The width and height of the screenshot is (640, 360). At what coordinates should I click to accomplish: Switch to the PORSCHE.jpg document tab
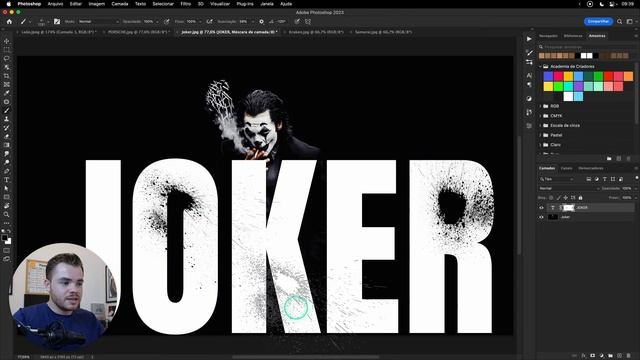[138, 32]
